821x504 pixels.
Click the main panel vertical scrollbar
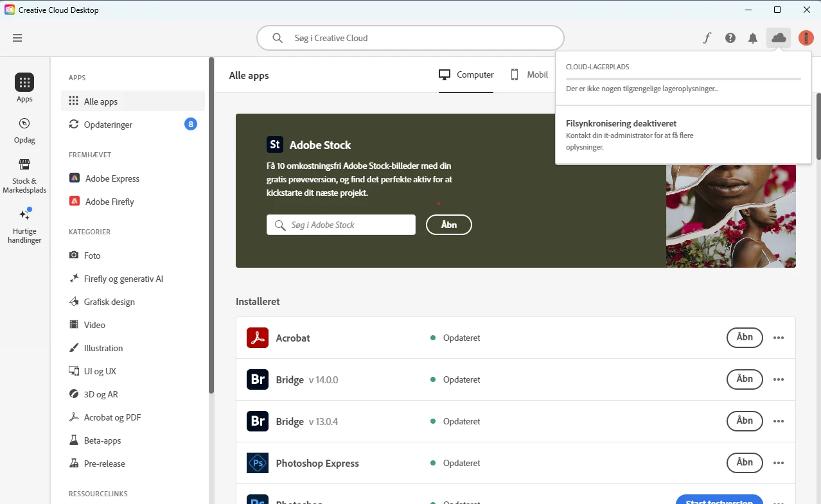click(x=818, y=126)
